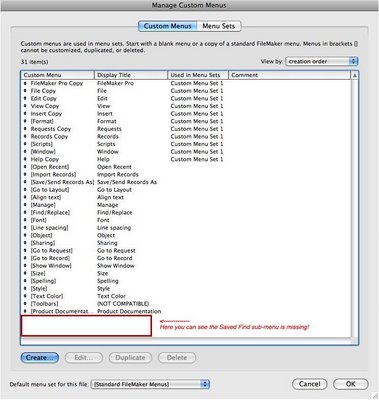Select the [Show Window] menu row
Viewport: 379px width, 400px height.
(x=186, y=266)
